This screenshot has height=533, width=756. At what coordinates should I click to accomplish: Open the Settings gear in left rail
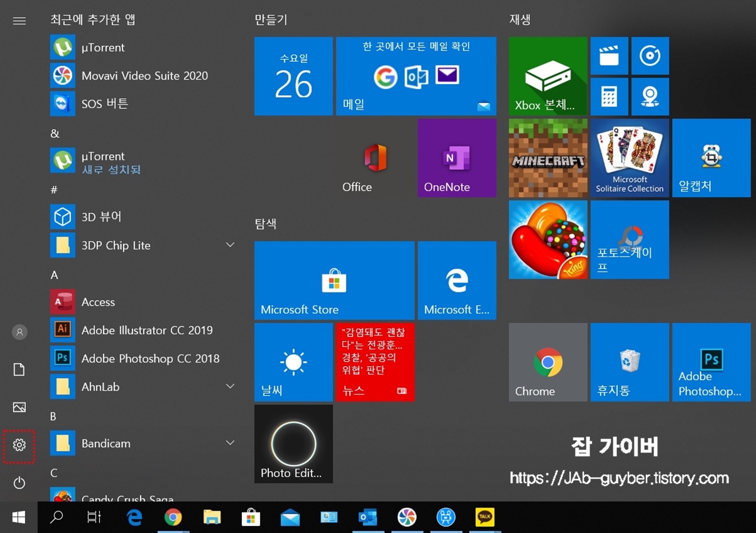pyautogui.click(x=19, y=445)
